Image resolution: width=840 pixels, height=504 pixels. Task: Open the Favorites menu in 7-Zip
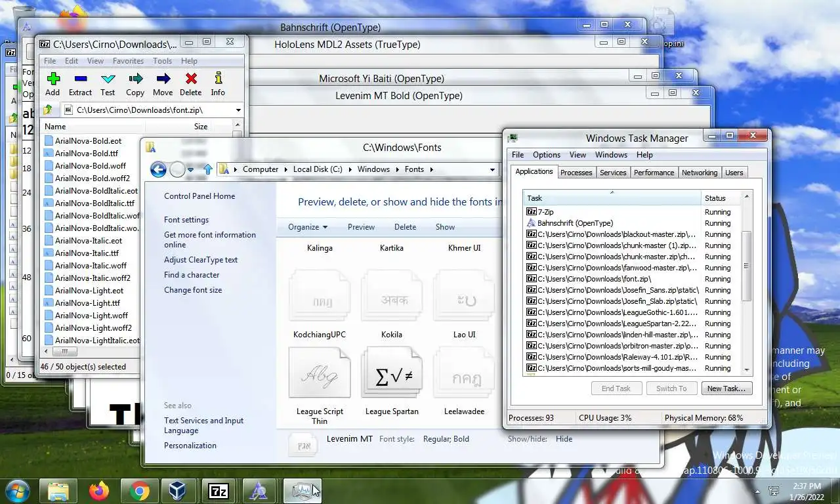click(128, 61)
